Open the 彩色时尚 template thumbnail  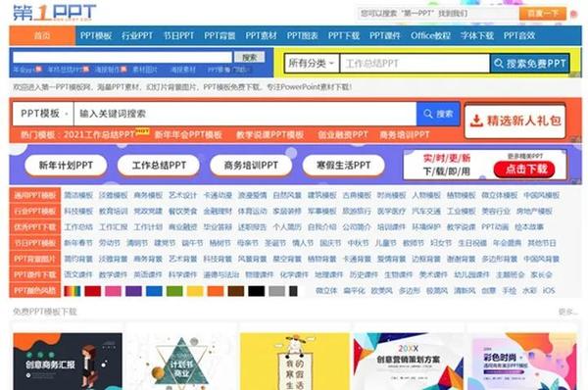[x=522, y=362]
